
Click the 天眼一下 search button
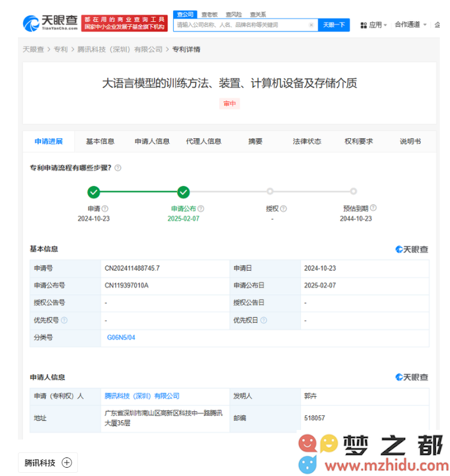(334, 25)
